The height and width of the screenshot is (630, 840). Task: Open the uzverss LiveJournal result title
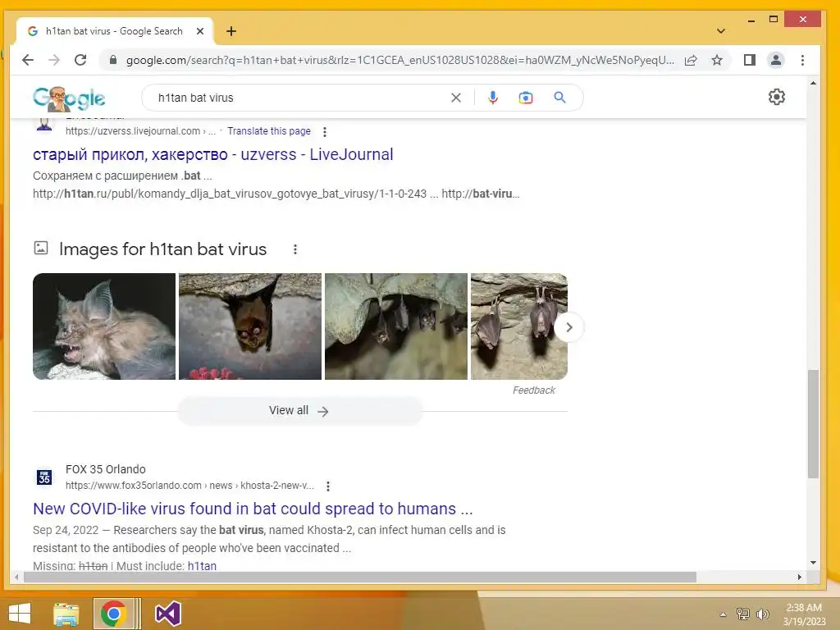tap(212, 154)
